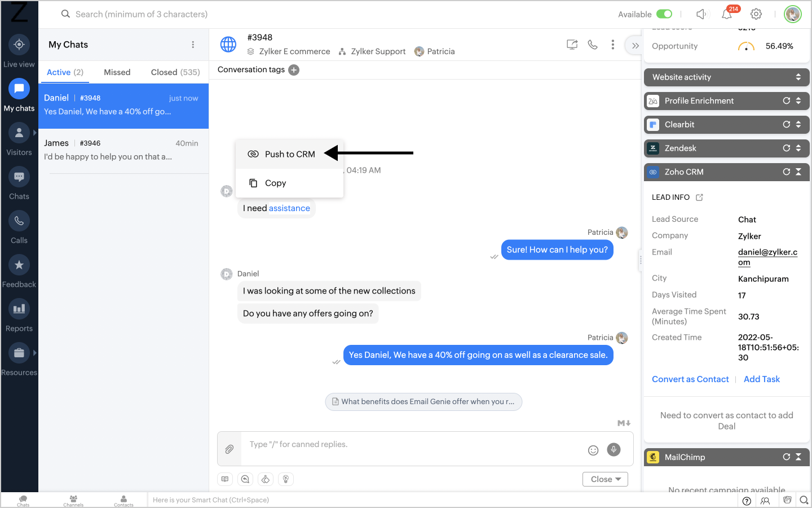Open the Calls section in the sidebar
812x508 pixels.
coord(19,227)
